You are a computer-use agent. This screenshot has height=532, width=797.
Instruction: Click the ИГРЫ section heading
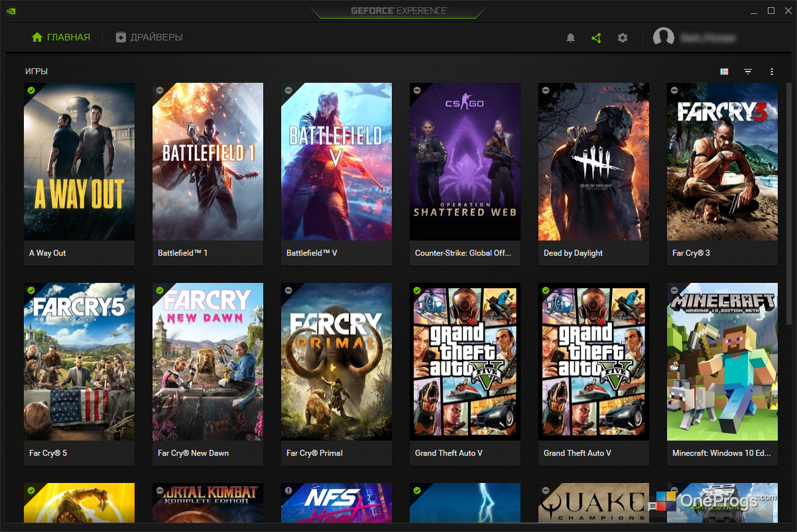tap(36, 72)
